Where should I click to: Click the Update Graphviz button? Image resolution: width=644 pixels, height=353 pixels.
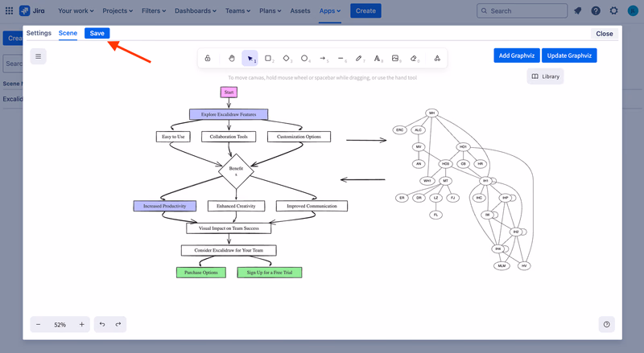click(569, 55)
